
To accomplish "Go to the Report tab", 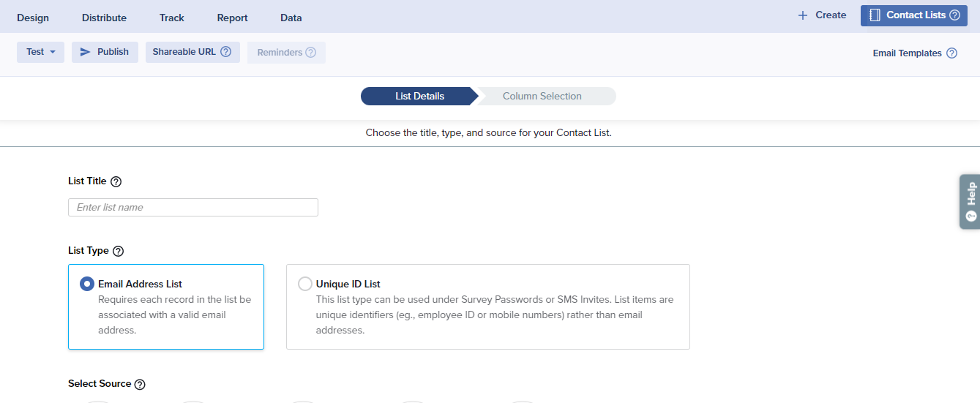I will [232, 18].
